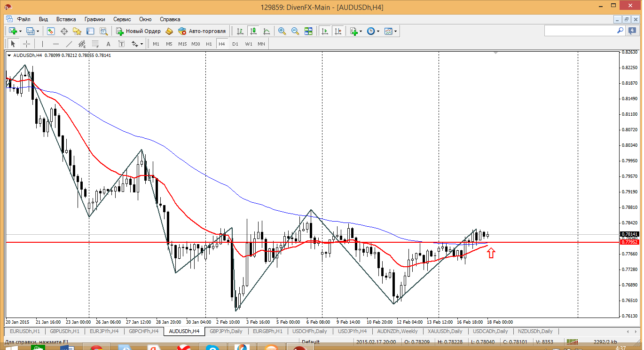644x350 pixels.
Task: Zoom in on the chart
Action: [282, 31]
